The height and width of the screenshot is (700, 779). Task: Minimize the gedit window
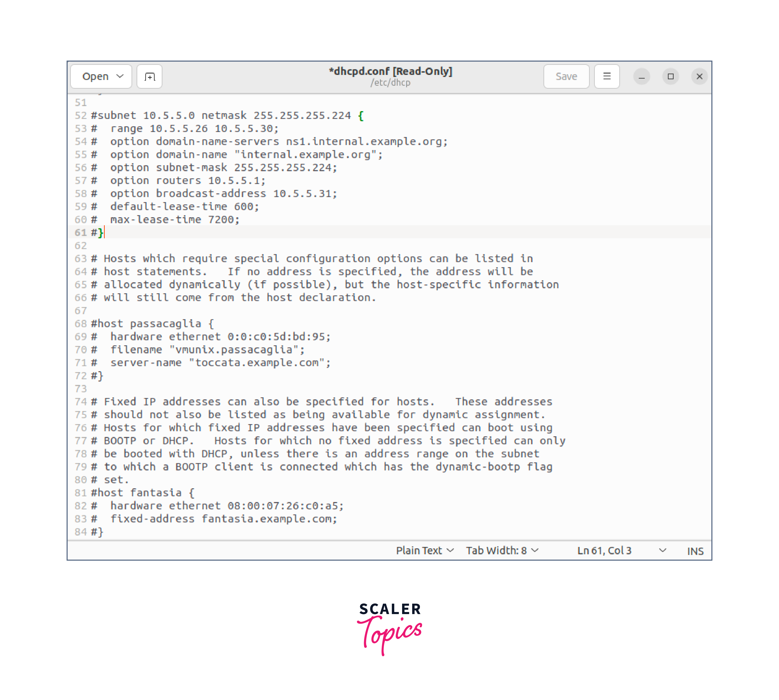641,77
